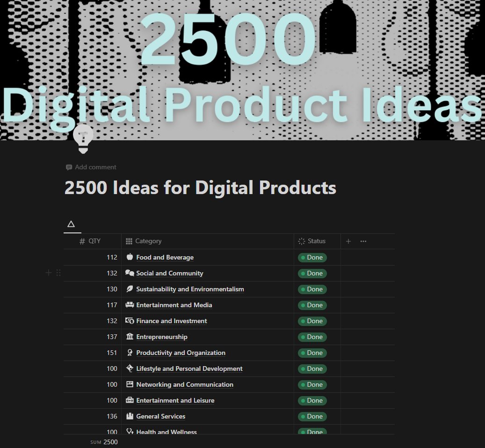The image size is (485, 448).
Task: Click the grid icon in the Category header
Action: (x=129, y=241)
